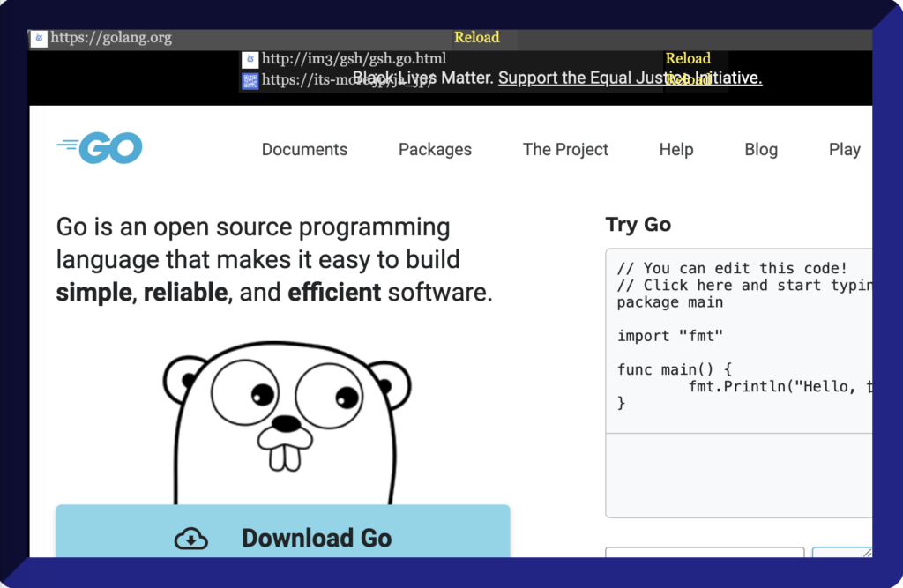Click the favicon beside the gsh.go.html URL
The height and width of the screenshot is (588, 903).
(250, 60)
